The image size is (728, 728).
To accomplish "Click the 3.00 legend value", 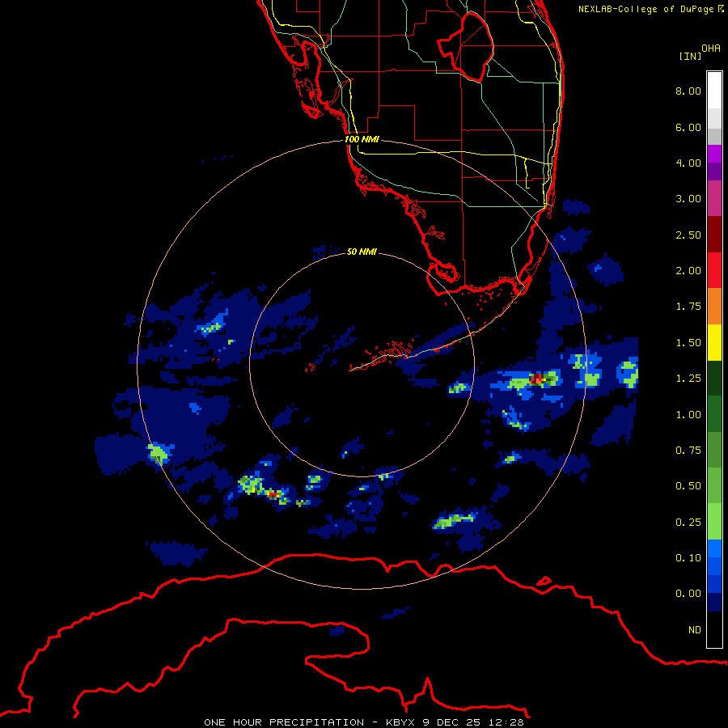I will 688,199.
